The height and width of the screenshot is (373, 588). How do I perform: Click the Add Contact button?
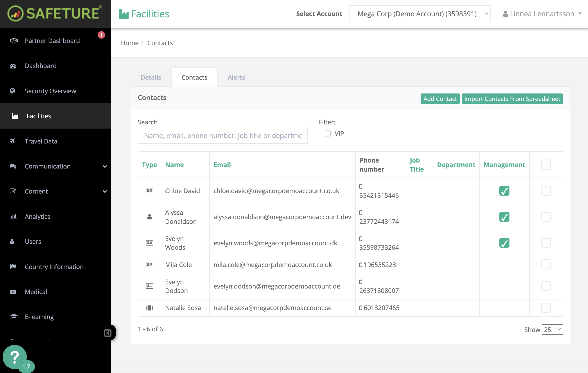coord(440,99)
